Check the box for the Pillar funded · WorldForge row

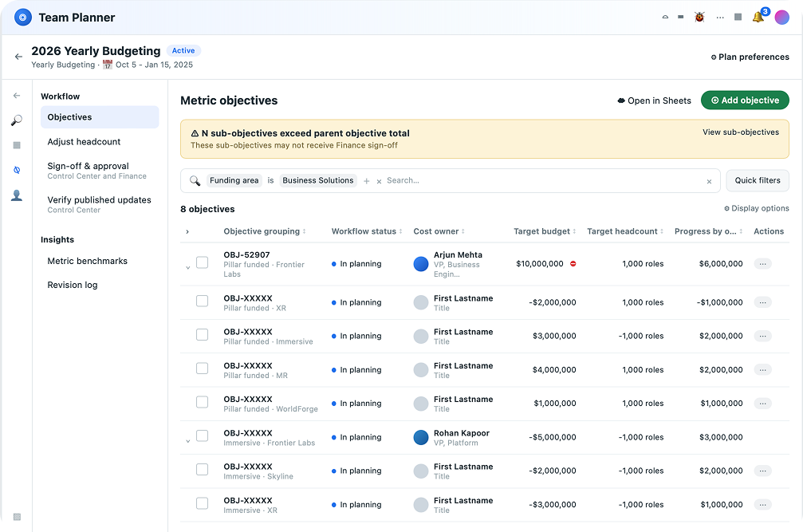pos(203,402)
